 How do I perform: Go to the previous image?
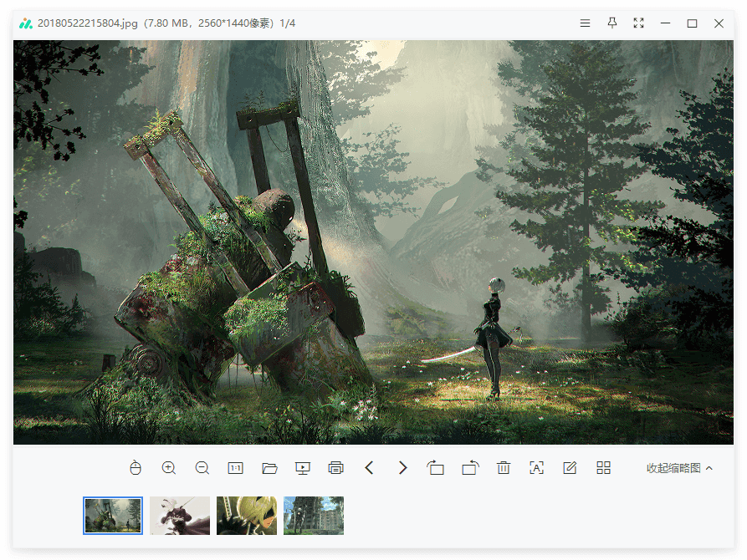pyautogui.click(x=370, y=468)
